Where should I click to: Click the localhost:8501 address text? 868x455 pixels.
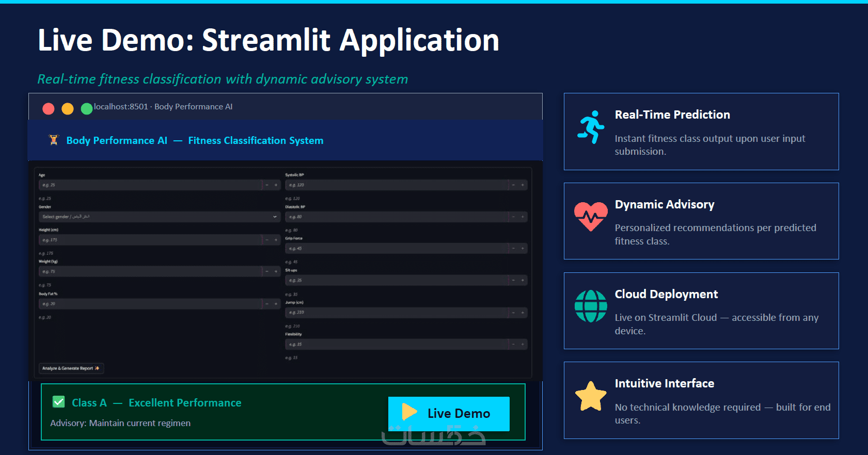[121, 106]
